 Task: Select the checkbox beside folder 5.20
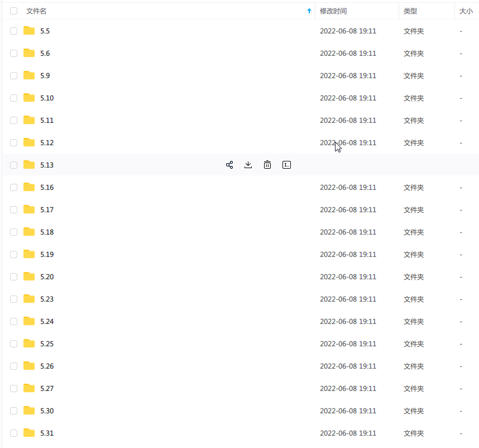pyautogui.click(x=13, y=277)
